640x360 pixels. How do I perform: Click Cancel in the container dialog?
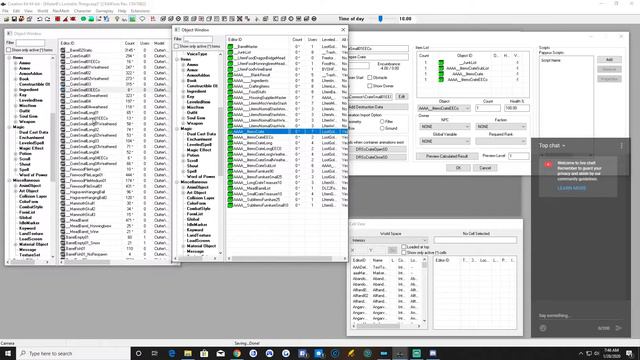point(485,168)
